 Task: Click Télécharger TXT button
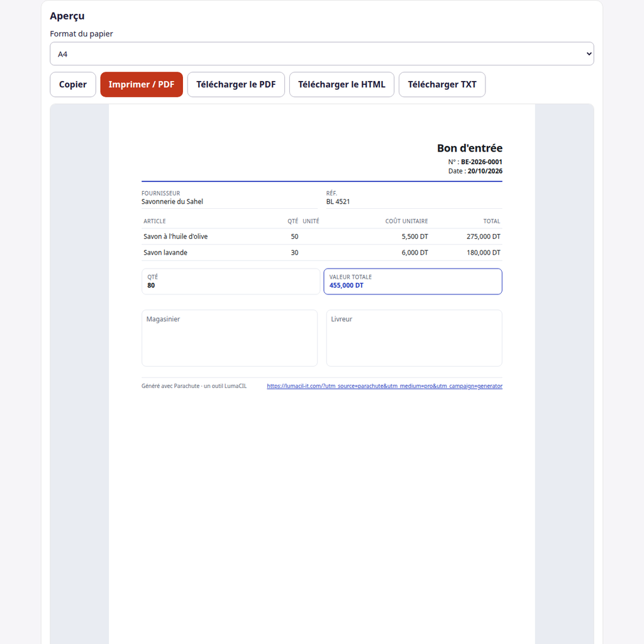coord(442,85)
